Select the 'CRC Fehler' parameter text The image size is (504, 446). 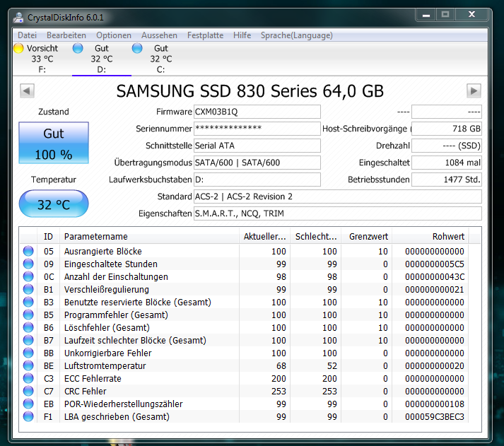tap(86, 391)
